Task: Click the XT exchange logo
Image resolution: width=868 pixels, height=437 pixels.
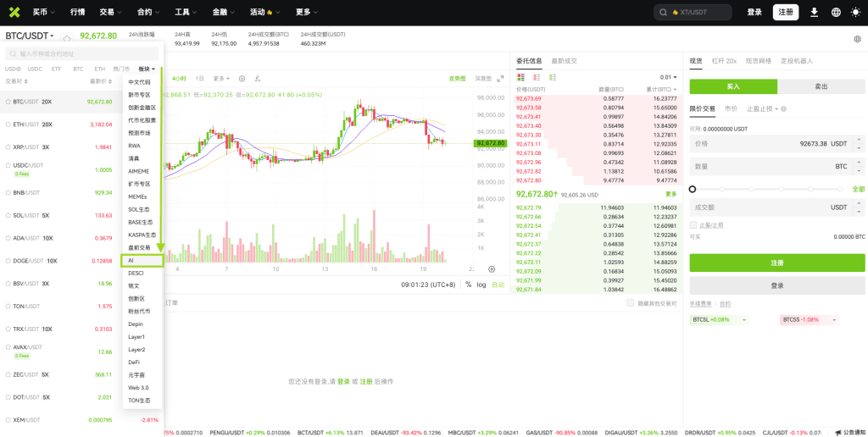Action: pyautogui.click(x=14, y=12)
